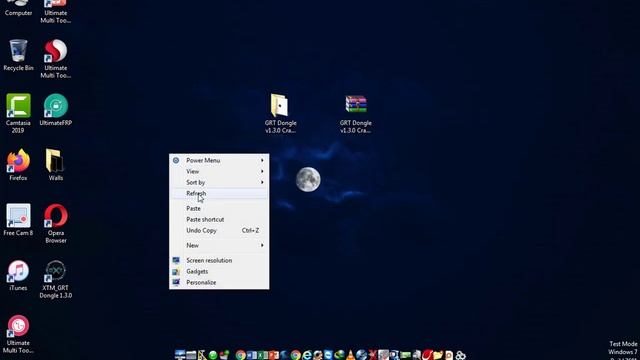Viewport: 640px width, 360px height.
Task: Select Ultimate Multi Tool with pink clock icon
Action: pos(18,334)
